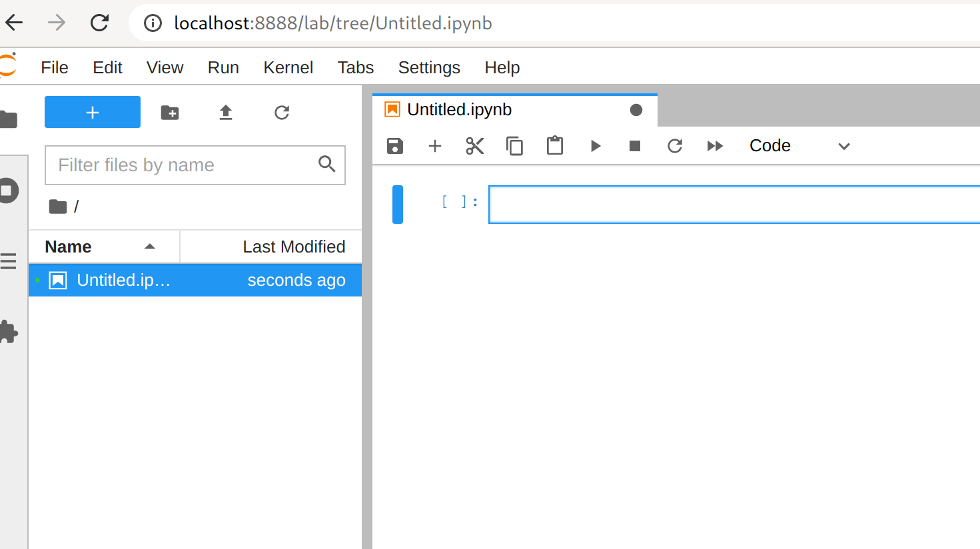Screen dimensions: 980x549
Task: Click the blue cell collapser bar
Action: [x=398, y=205]
